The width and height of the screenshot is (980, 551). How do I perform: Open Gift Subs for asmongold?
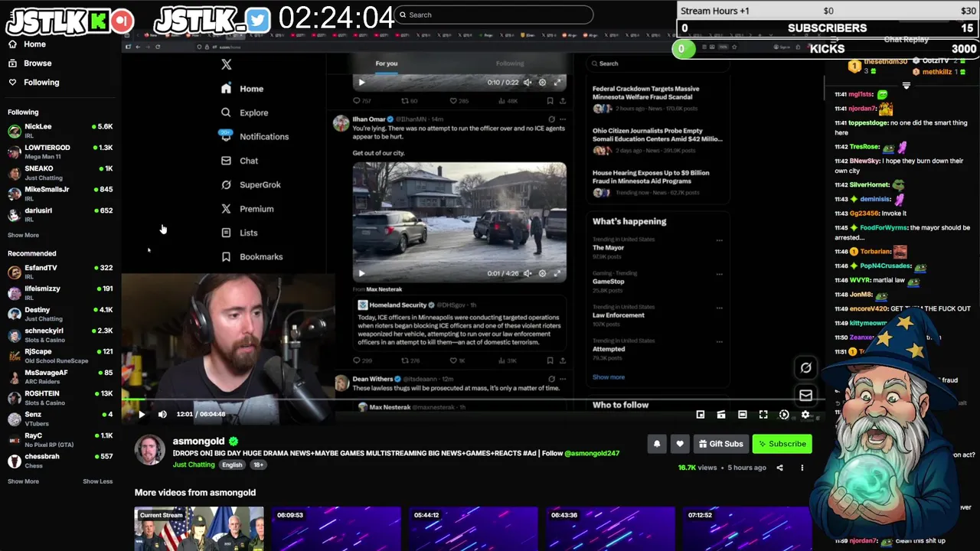tap(720, 444)
